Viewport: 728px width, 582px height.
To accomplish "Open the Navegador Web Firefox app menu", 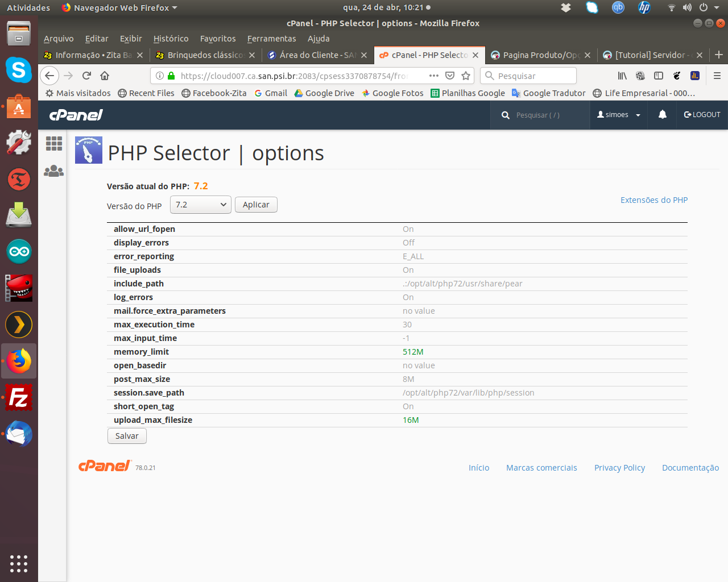I will pos(119,7).
